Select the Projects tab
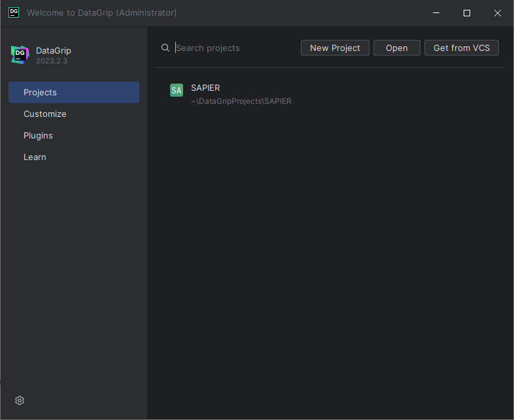Screen dimensions: 514x420 74,92
